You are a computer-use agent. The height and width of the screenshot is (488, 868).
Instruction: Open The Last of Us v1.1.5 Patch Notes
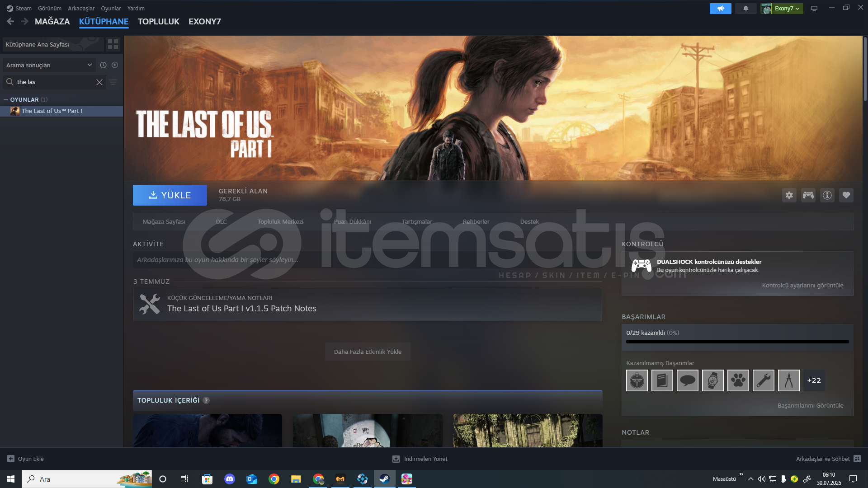(x=368, y=305)
